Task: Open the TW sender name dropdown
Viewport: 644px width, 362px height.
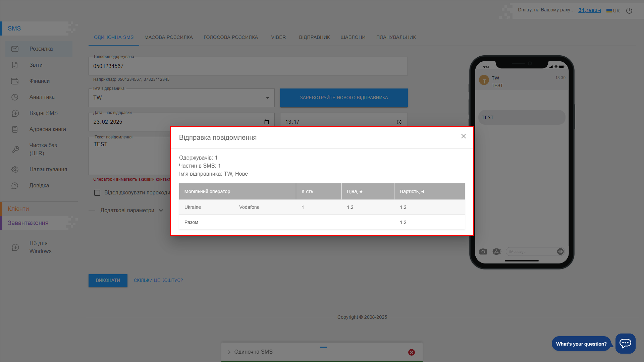Action: point(181,98)
